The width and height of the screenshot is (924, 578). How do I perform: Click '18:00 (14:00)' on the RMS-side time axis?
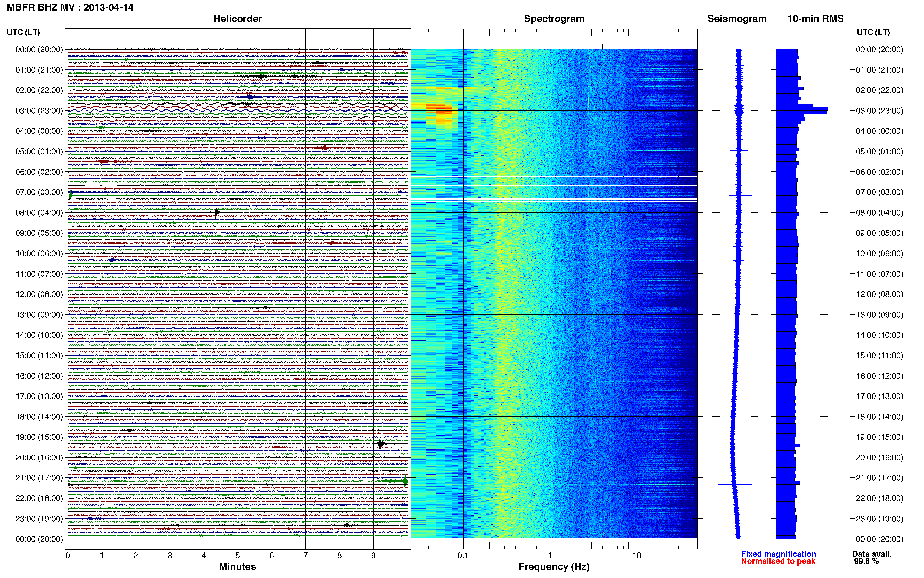[879, 417]
